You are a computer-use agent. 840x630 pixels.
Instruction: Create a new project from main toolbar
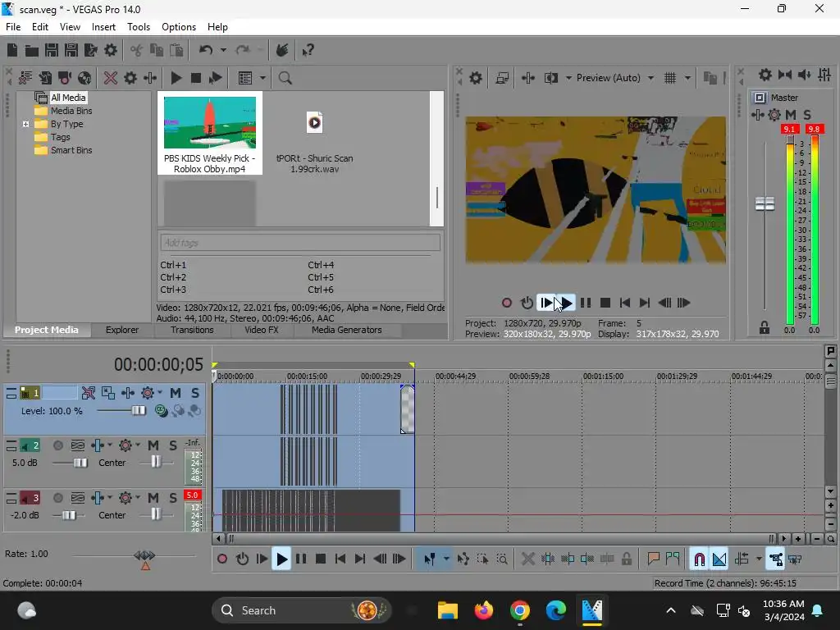tap(12, 50)
